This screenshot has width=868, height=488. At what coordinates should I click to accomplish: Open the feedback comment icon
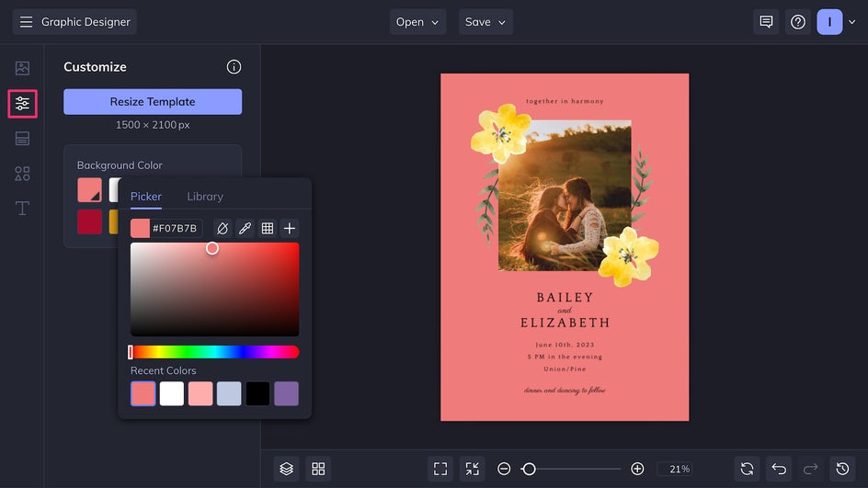(x=766, y=22)
